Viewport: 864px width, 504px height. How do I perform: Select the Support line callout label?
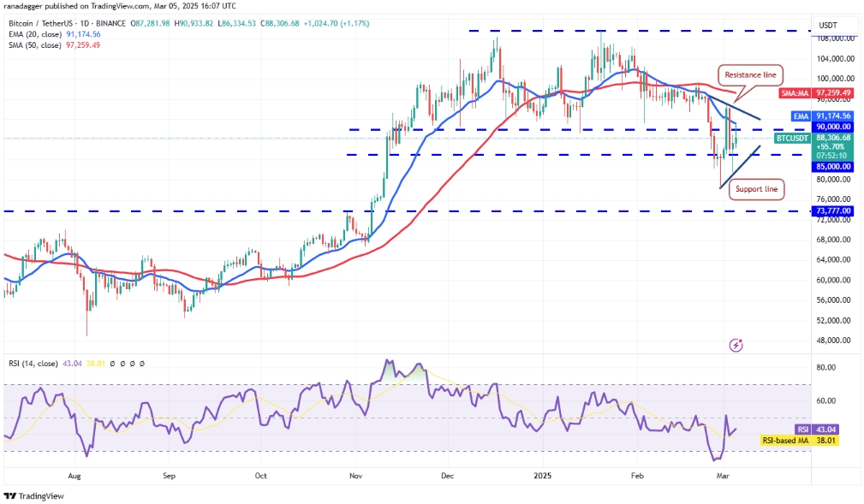pos(757,189)
